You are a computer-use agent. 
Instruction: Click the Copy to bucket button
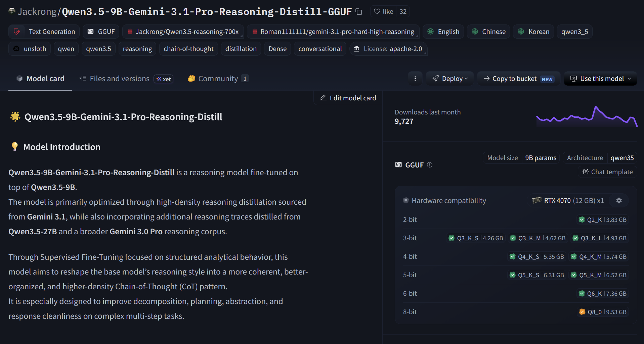pyautogui.click(x=519, y=79)
